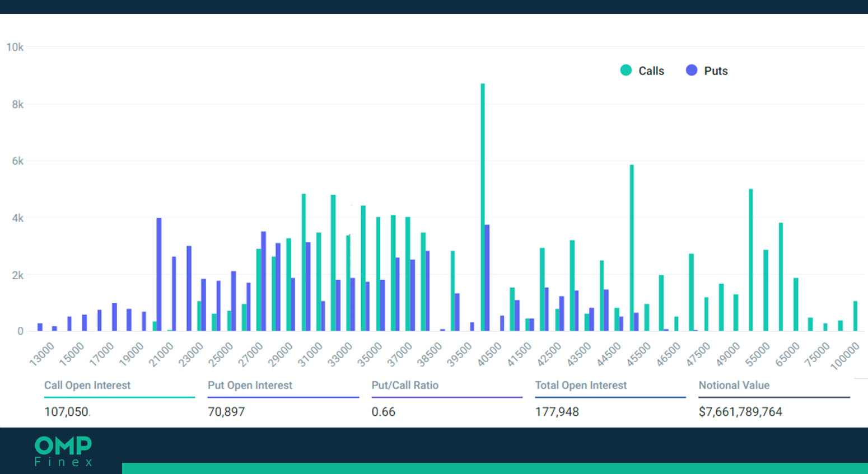Select the Call Open Interest label
The height and width of the screenshot is (474, 868).
click(x=87, y=385)
